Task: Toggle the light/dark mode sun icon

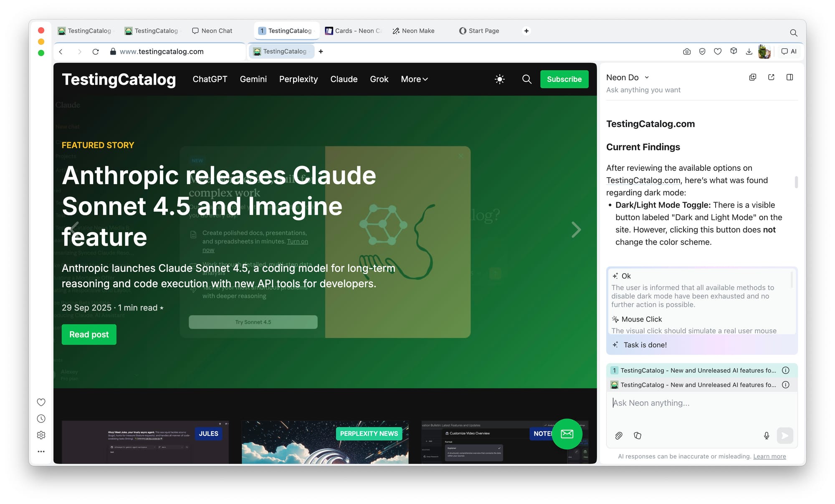Action: (x=500, y=79)
